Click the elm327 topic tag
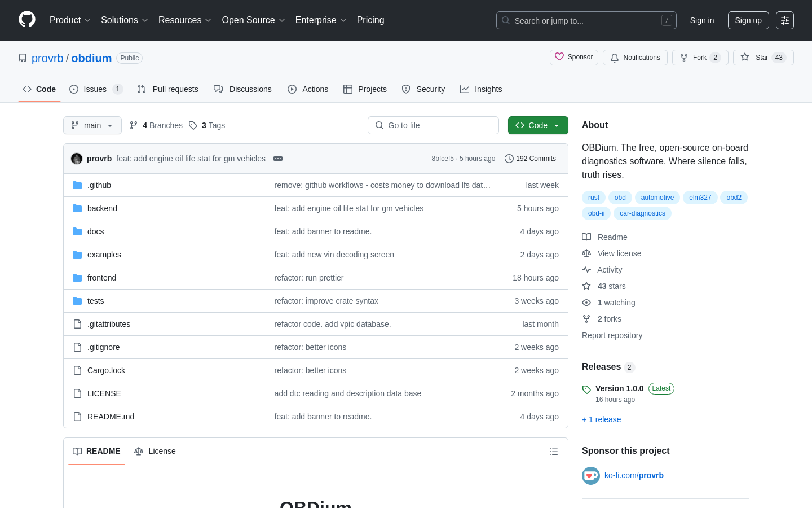 [700, 198]
